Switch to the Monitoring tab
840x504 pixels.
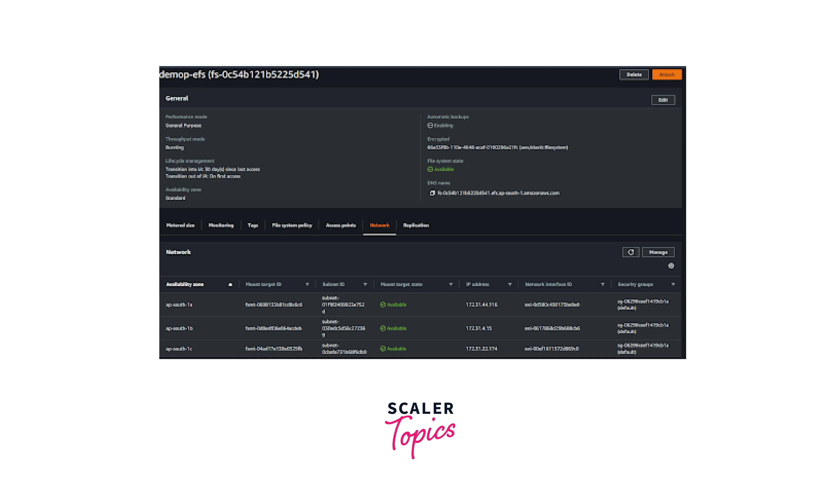tap(221, 225)
